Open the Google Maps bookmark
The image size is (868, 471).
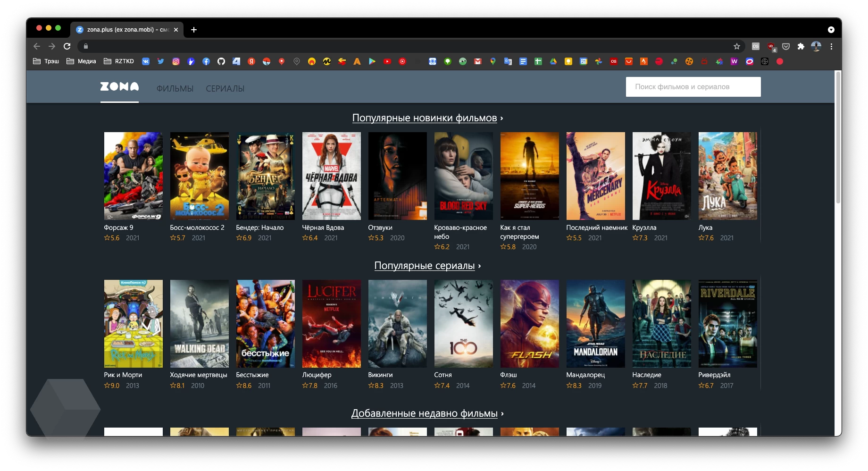point(493,61)
